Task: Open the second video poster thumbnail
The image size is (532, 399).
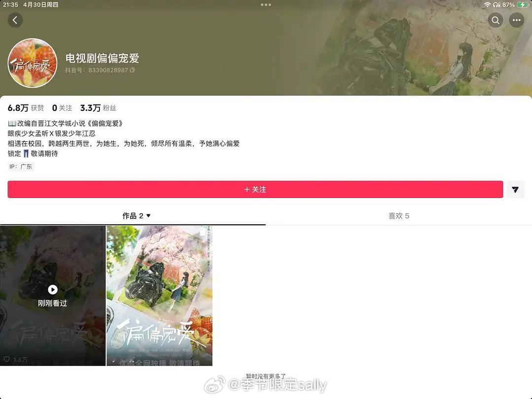Action: pyautogui.click(x=160, y=296)
